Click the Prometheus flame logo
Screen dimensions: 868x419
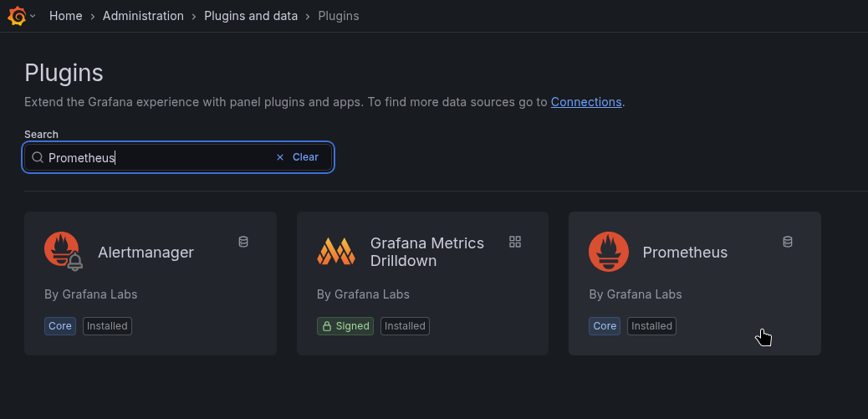click(608, 252)
